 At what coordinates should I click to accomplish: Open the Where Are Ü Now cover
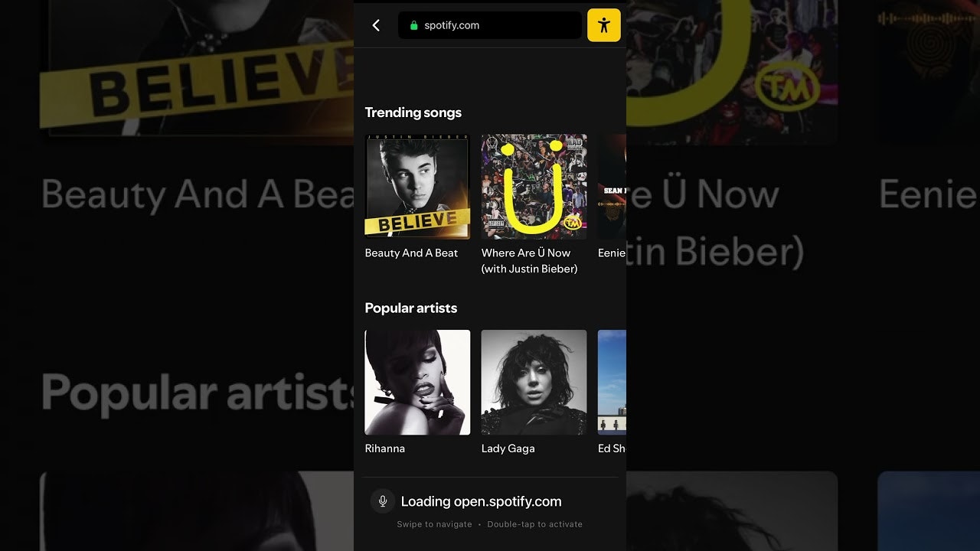(x=534, y=187)
